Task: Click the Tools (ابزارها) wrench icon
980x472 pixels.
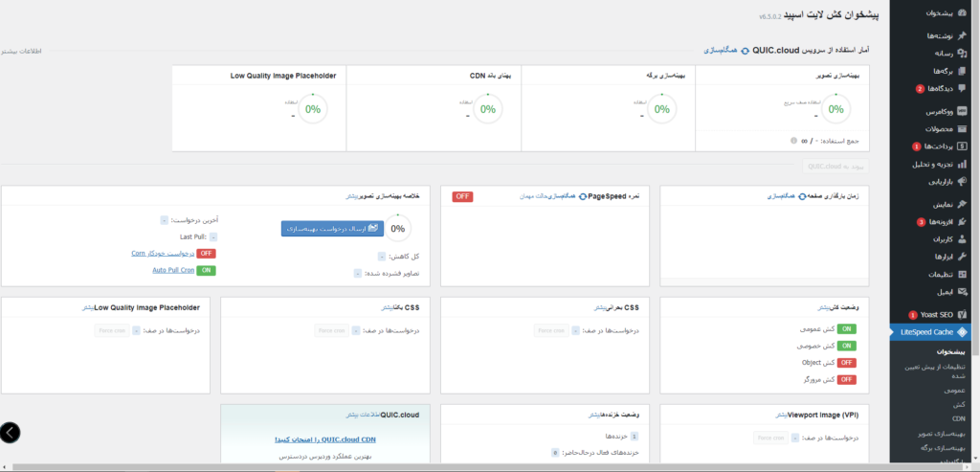Action: (962, 257)
